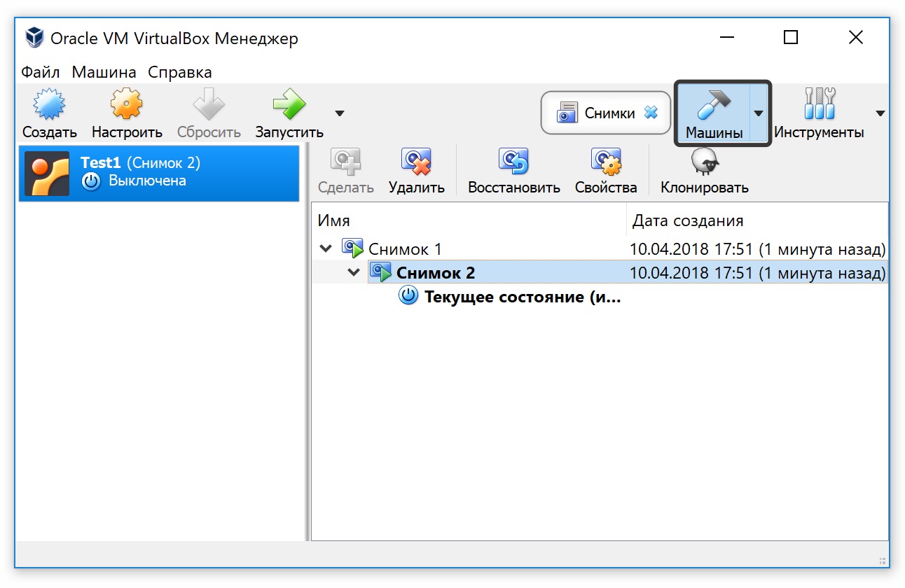This screenshot has width=905, height=588.
Task: Open the Справка menu
Action: tap(180, 72)
